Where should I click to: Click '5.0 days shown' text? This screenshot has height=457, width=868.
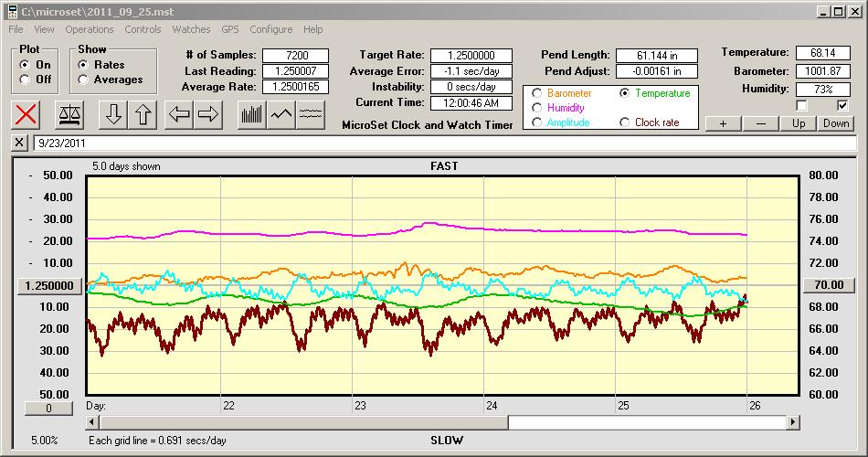(126, 166)
